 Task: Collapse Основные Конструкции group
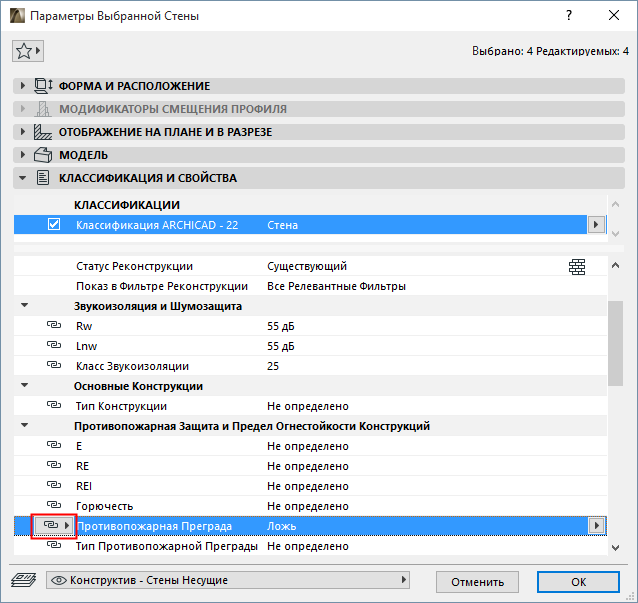(x=24, y=385)
